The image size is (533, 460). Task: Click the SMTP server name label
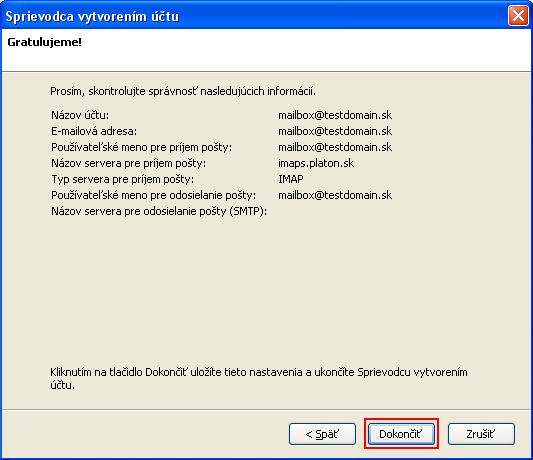pos(159,211)
